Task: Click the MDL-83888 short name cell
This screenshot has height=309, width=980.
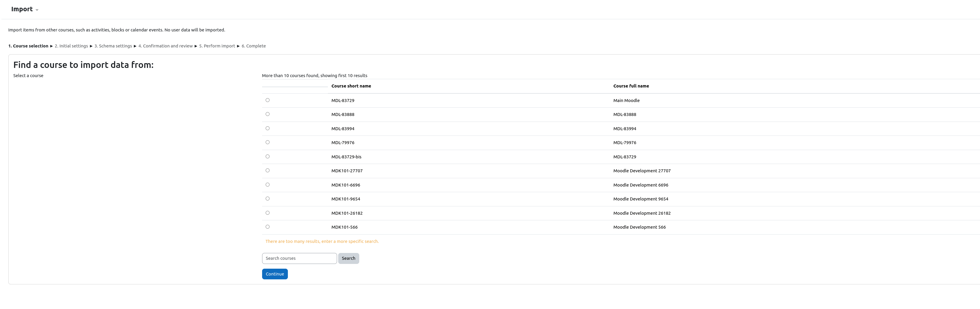Action: (x=343, y=115)
